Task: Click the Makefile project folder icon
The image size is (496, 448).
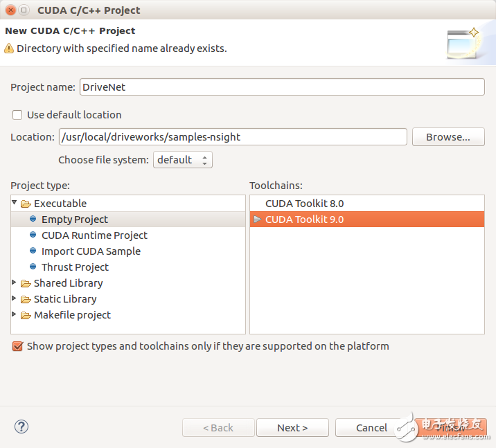Action: [26, 316]
